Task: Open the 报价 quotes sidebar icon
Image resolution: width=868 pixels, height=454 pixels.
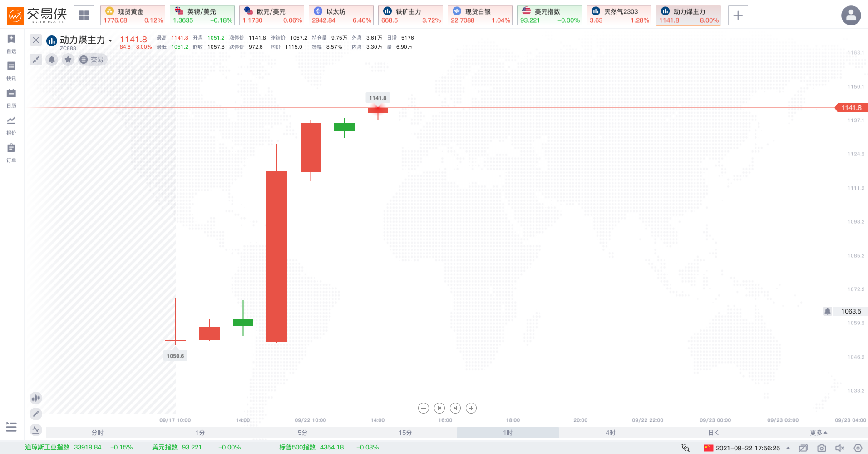Action: [x=11, y=125]
